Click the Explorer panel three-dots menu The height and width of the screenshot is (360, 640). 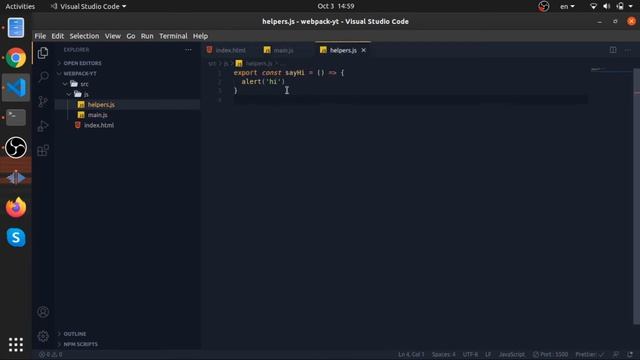tap(188, 50)
